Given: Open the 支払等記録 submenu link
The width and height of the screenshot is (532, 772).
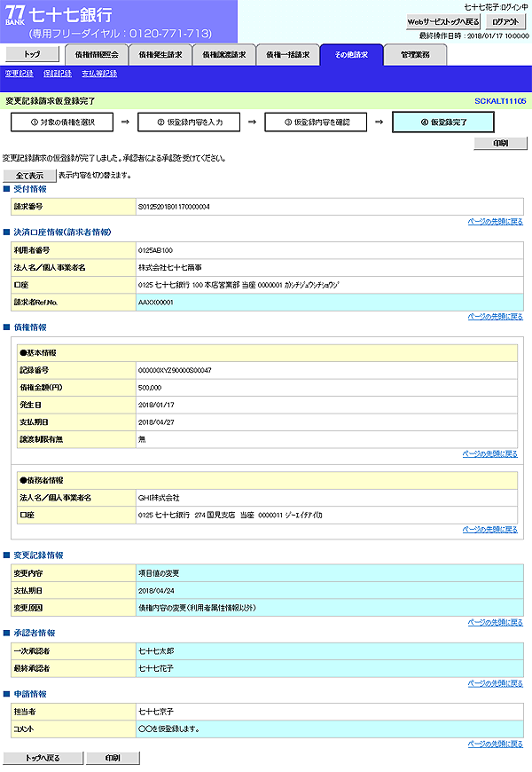Looking at the screenshot, I should (99, 74).
